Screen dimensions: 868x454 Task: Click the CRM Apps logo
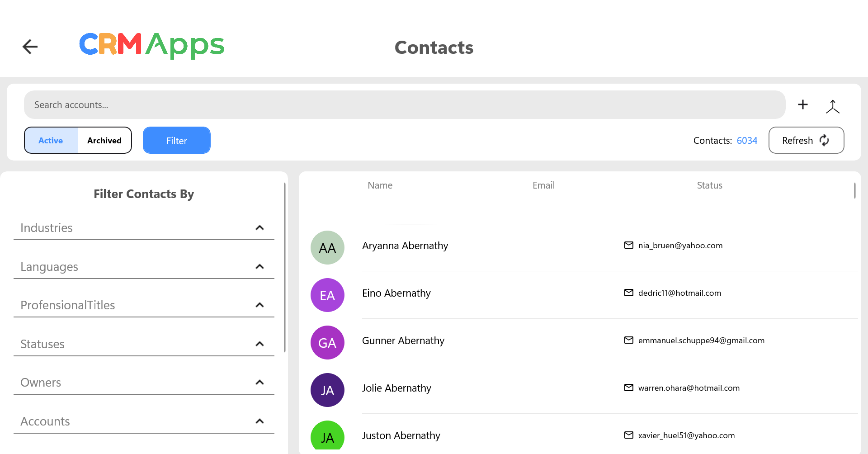coord(152,46)
